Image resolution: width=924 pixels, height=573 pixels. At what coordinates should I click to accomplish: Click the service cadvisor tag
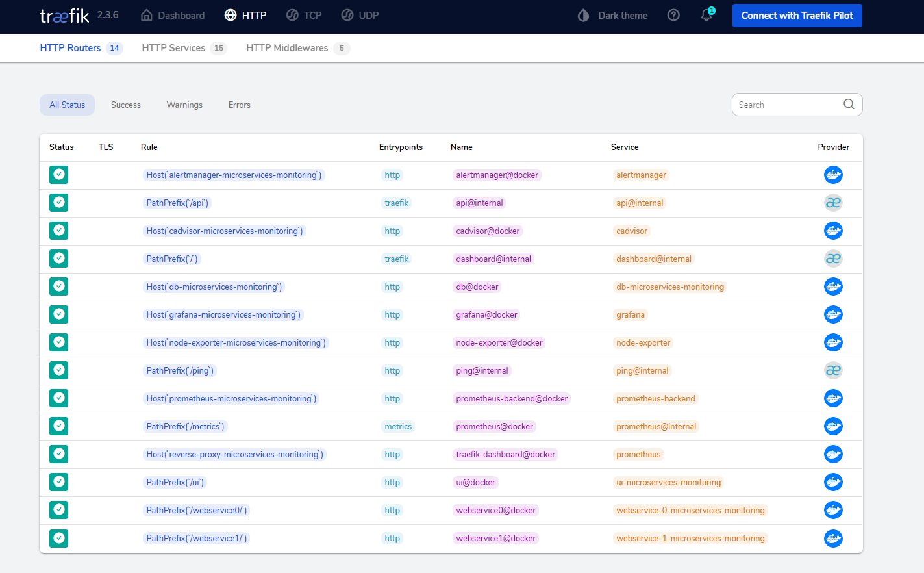click(x=632, y=231)
